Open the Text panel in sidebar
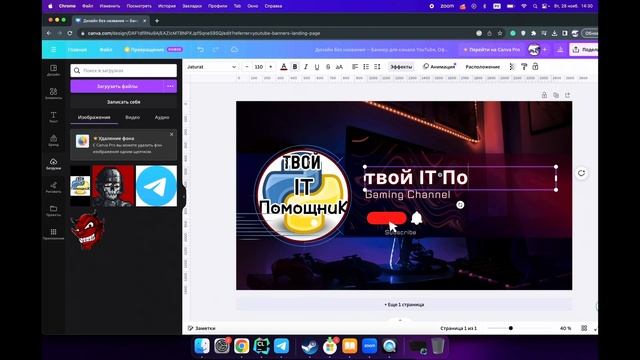640x360 pixels. point(53,117)
